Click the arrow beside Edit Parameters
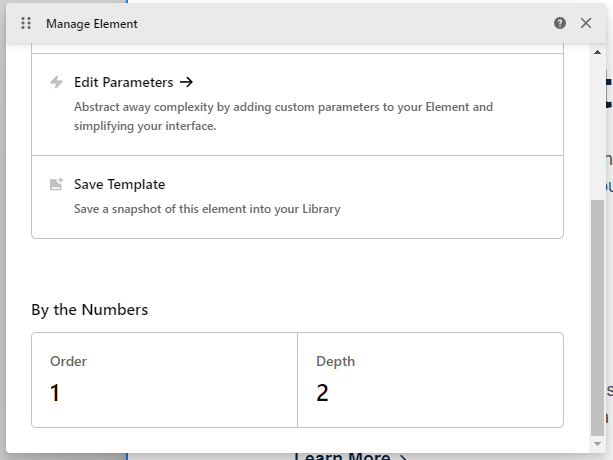Viewport: 613px width, 460px height. 186,83
